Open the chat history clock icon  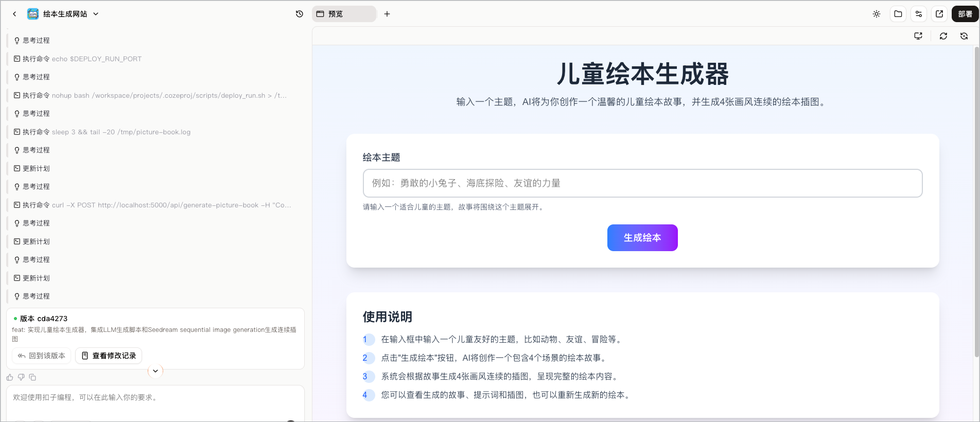click(x=300, y=14)
